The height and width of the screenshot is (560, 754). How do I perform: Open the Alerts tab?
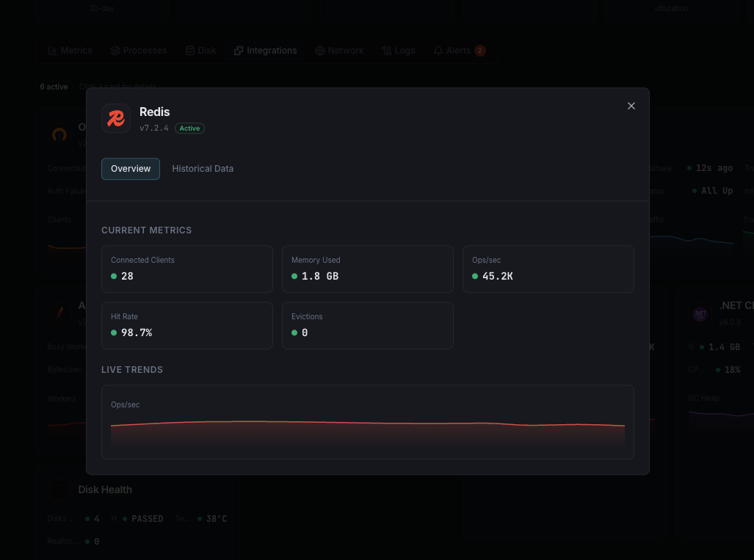coord(460,51)
